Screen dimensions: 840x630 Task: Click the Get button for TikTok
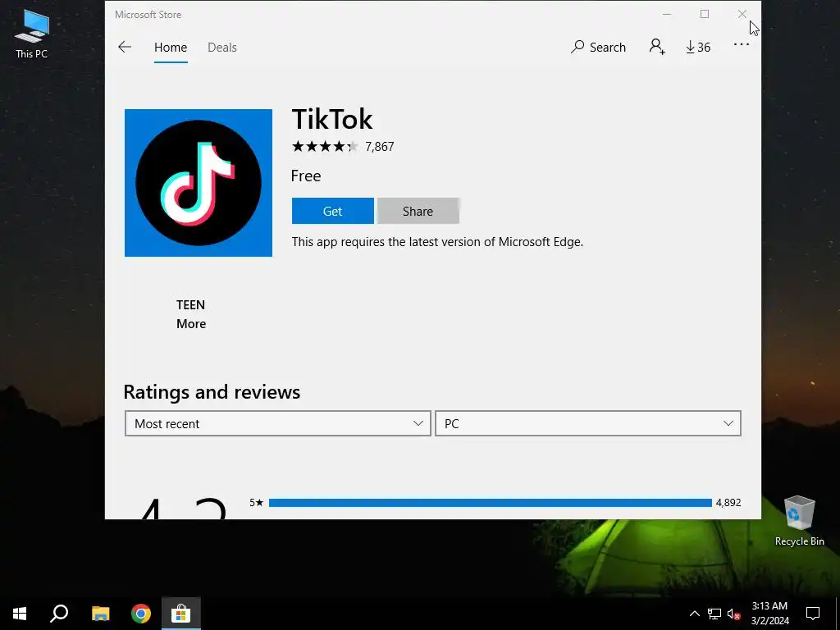pos(333,211)
